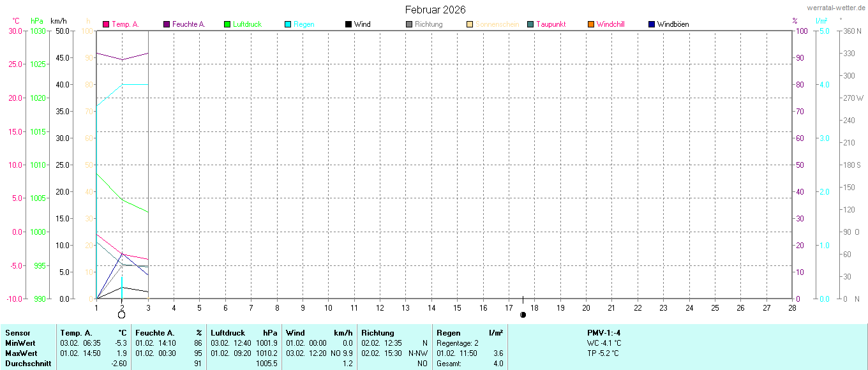The height and width of the screenshot is (370, 868).
Task: Select the green Luftdruck legend square
Action: (x=227, y=24)
